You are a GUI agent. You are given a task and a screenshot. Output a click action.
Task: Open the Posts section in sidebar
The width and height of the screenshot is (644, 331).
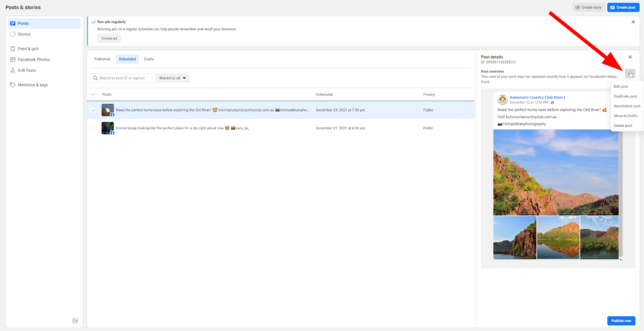click(x=44, y=23)
